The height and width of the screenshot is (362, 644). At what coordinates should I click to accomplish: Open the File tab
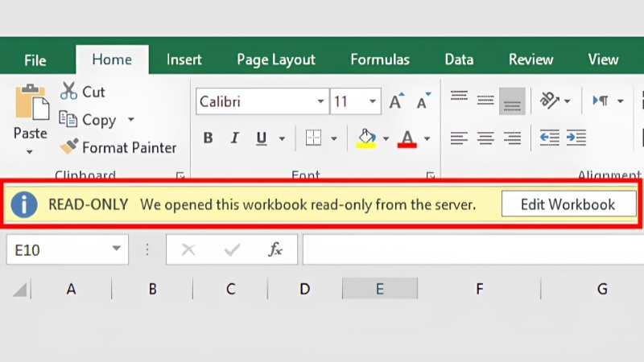[x=35, y=60]
